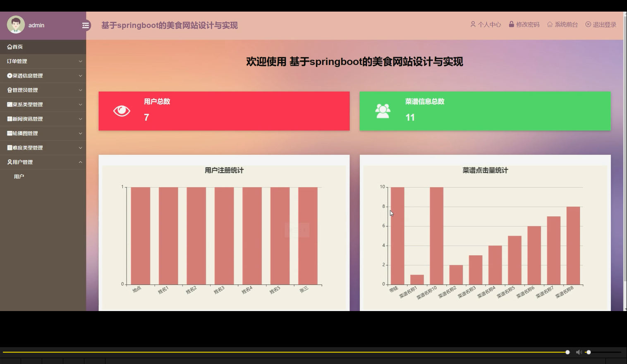
Task: Select the 菜谱信息管理 menu label
Action: point(28,76)
